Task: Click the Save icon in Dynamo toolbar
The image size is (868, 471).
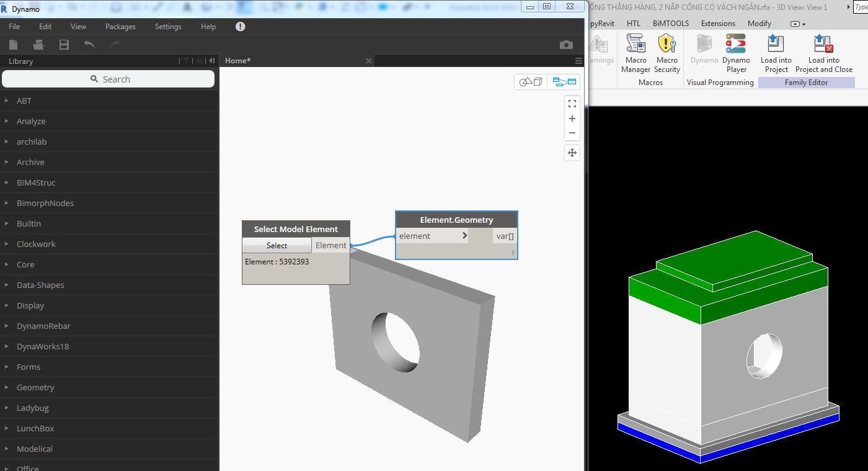Action: coord(64,44)
